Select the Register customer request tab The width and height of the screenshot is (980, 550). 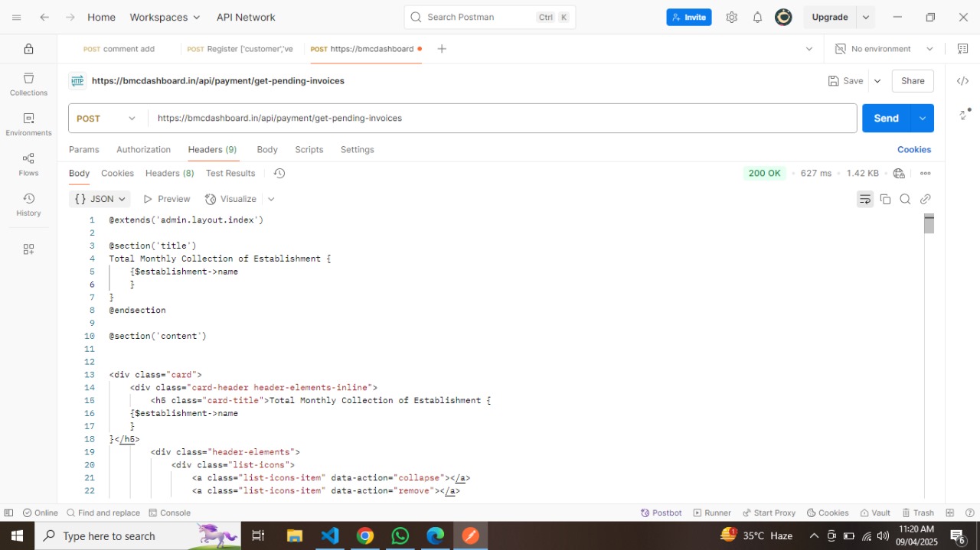click(x=240, y=49)
